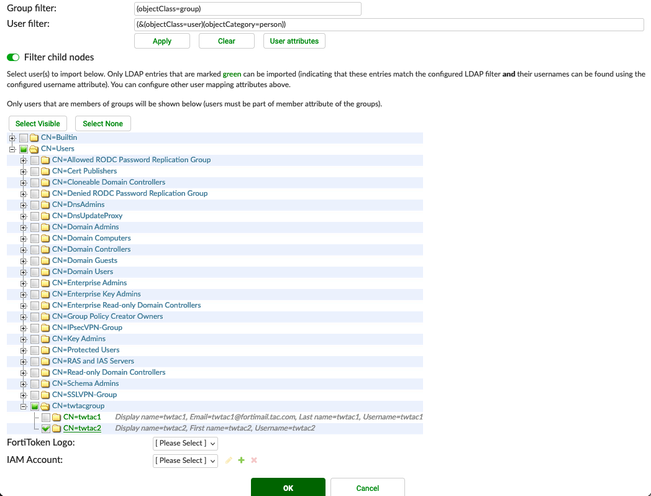The height and width of the screenshot is (496, 651).
Task: Click Select Visible button
Action: 38,124
